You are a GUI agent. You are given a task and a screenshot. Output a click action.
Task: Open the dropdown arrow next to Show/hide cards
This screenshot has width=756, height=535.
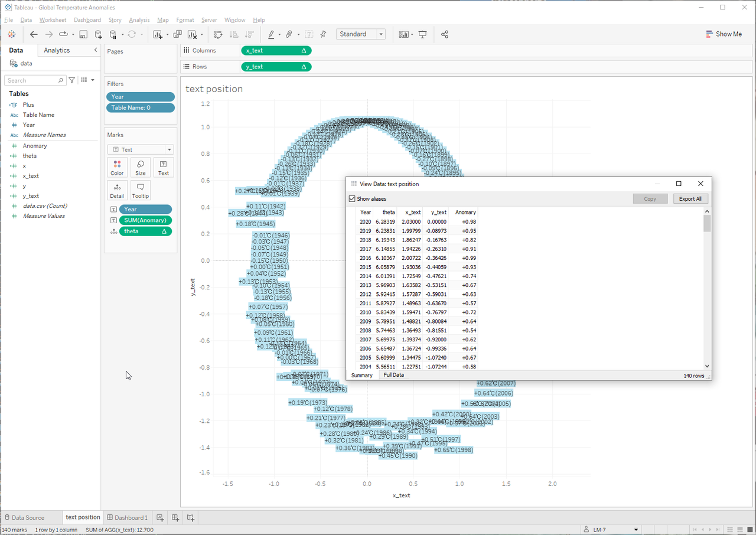coord(412,34)
